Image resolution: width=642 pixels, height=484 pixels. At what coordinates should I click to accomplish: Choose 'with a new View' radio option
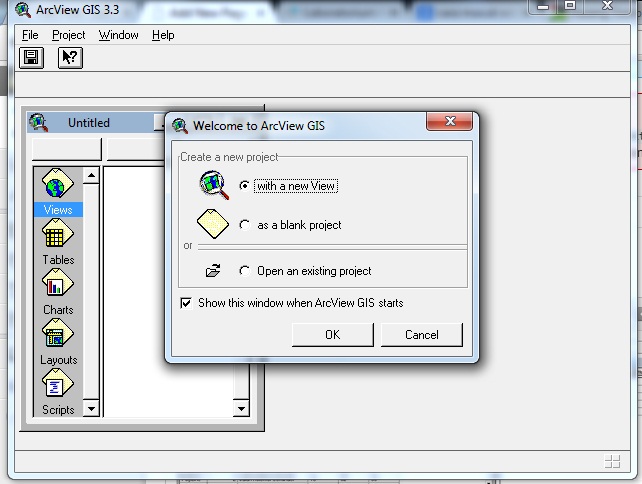(x=244, y=186)
